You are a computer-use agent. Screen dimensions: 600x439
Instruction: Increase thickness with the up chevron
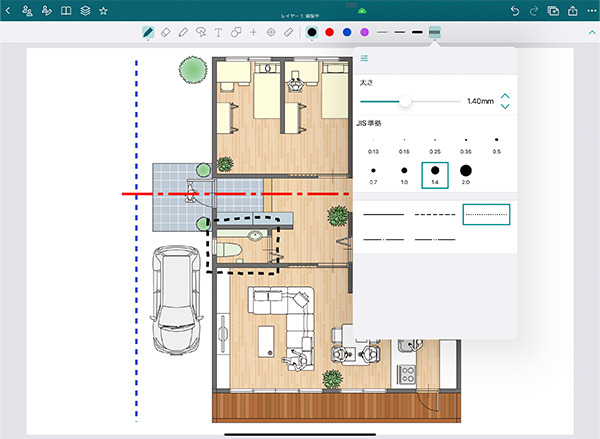tap(505, 96)
